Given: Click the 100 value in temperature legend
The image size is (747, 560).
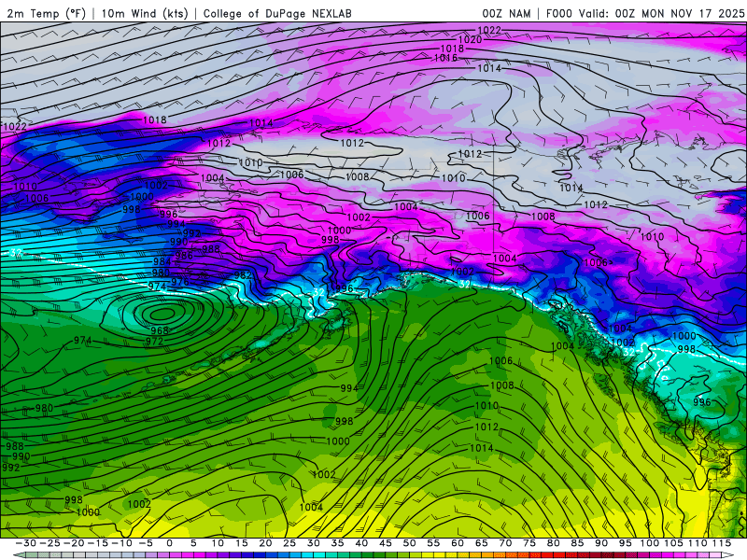Looking at the screenshot, I should click(649, 543).
